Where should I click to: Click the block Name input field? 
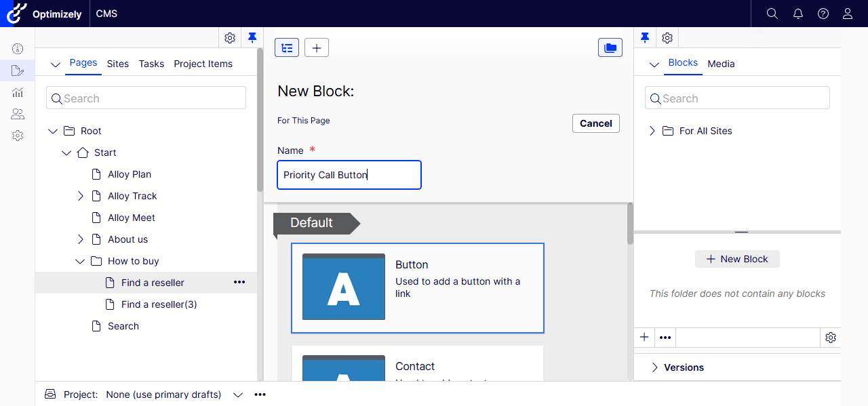(x=349, y=175)
